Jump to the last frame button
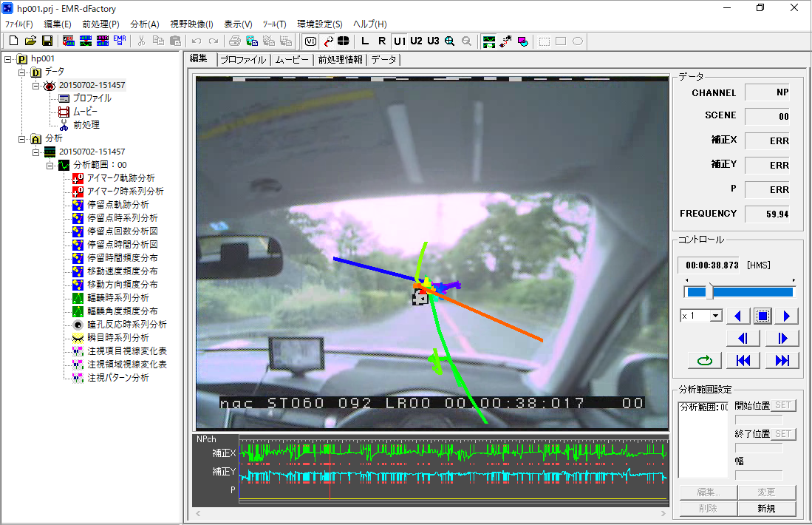 coord(782,360)
